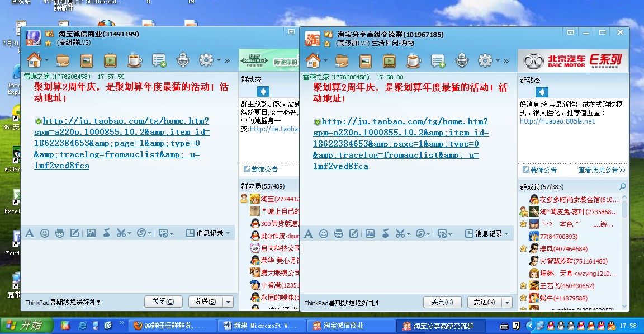Open emoticon picker in 淘宝分享高级交流群 toolbar
Image resolution: width=644 pixels, height=334 pixels.
tap(324, 234)
